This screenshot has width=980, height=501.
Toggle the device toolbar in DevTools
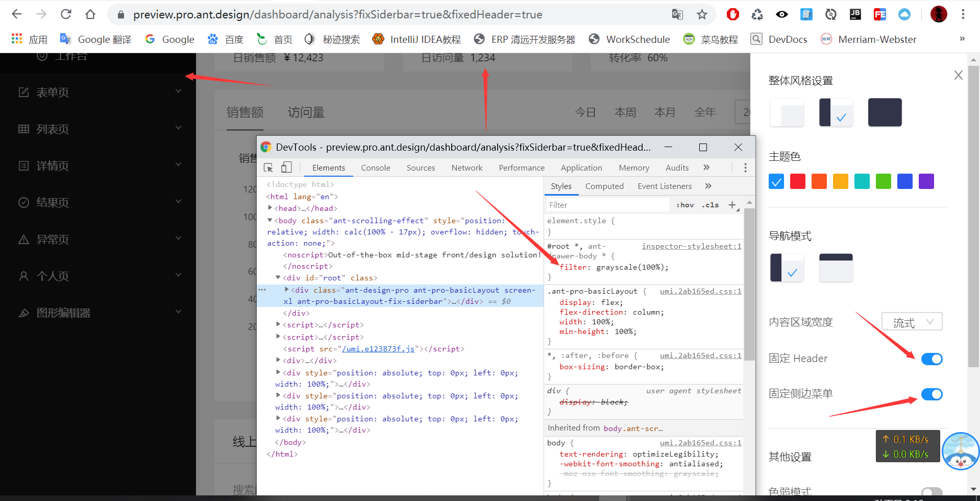pyautogui.click(x=286, y=168)
